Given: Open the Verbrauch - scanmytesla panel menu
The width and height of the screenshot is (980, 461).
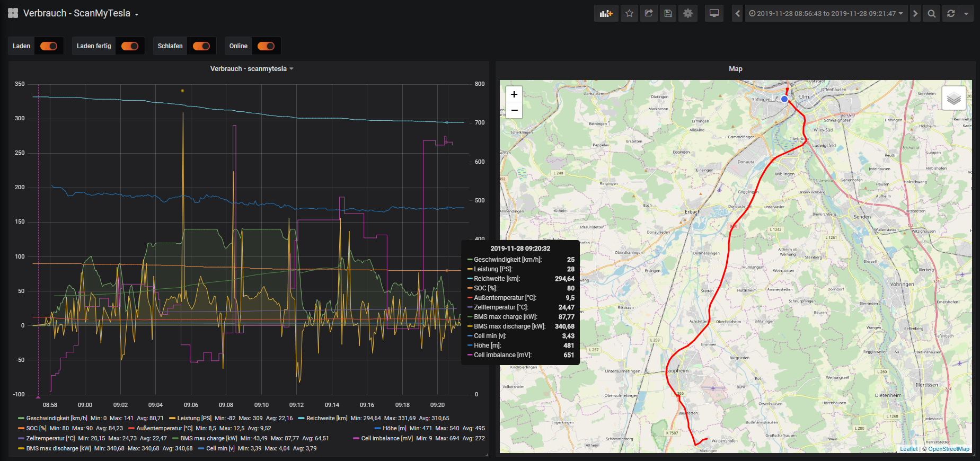Looking at the screenshot, I should 251,69.
